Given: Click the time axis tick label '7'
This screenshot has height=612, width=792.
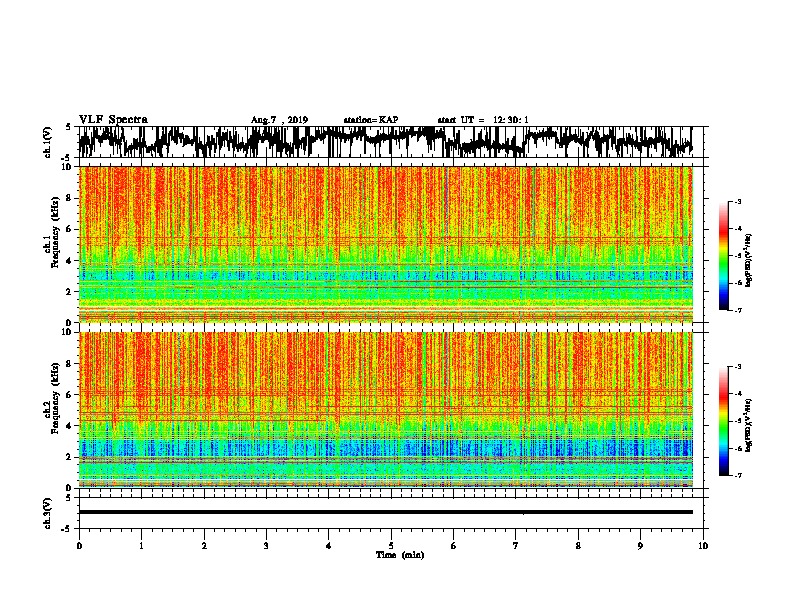Looking at the screenshot, I should 516,546.
